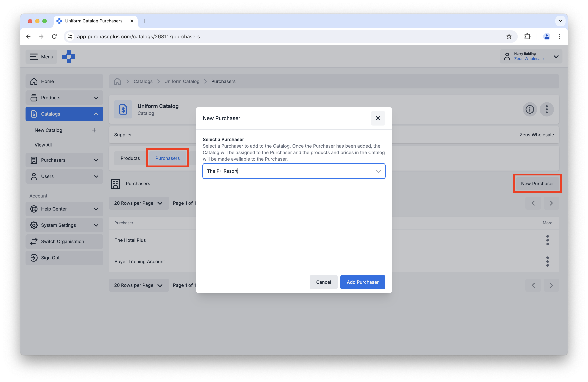Viewport: 588px width, 382px height.
Task: Click the browser forward arrow
Action: (x=41, y=37)
